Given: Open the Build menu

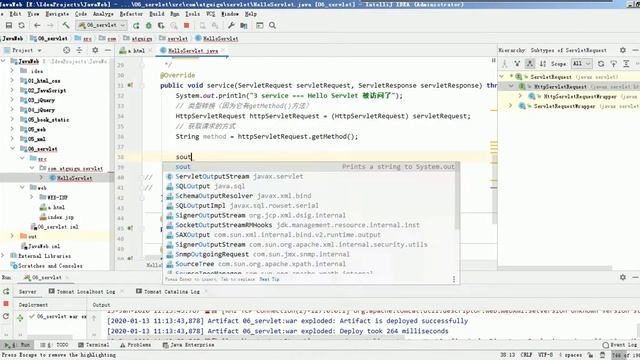Looking at the screenshot, I should 156,13.
